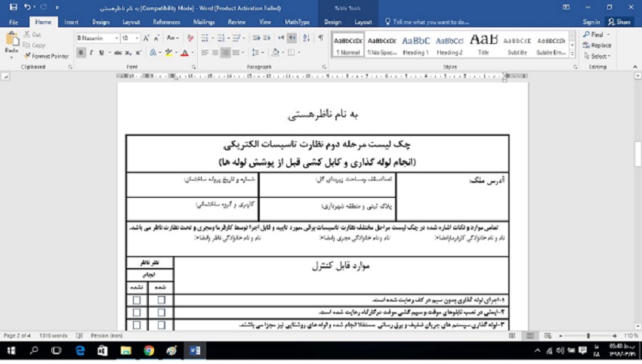Screen dimensions: 642x364
Task: Switch to the Review tab
Action: (236, 22)
